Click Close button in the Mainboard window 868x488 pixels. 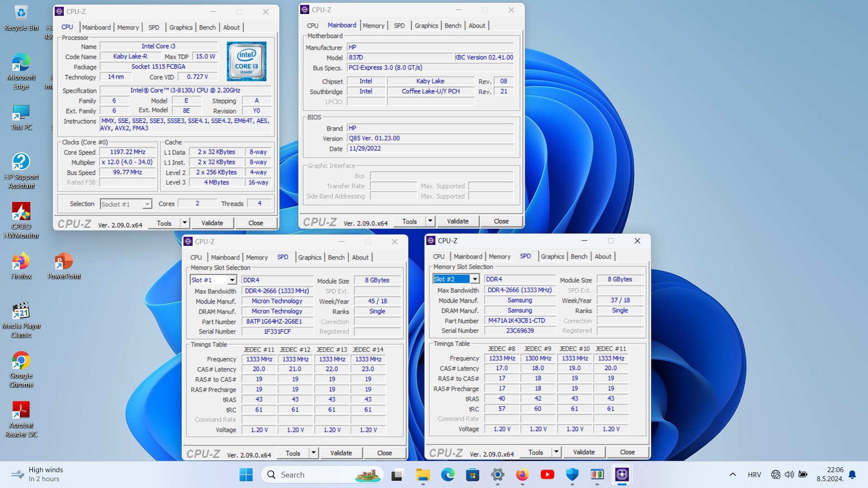tap(501, 221)
